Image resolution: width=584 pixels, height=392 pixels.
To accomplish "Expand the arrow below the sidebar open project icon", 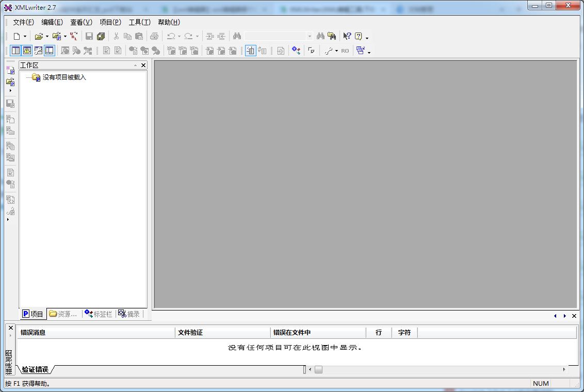I will (10, 90).
